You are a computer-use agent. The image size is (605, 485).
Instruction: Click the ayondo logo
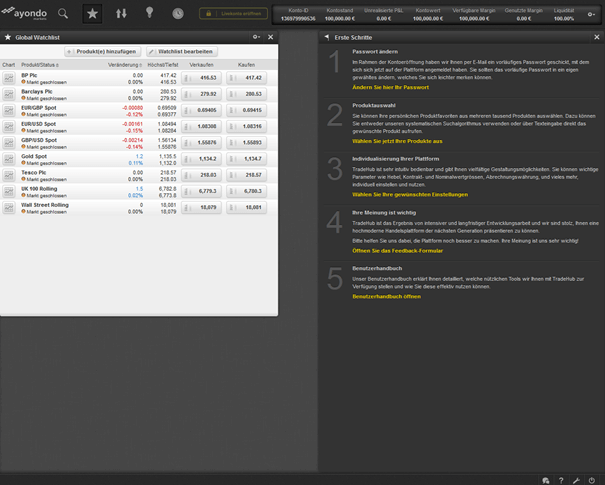[x=24, y=13]
